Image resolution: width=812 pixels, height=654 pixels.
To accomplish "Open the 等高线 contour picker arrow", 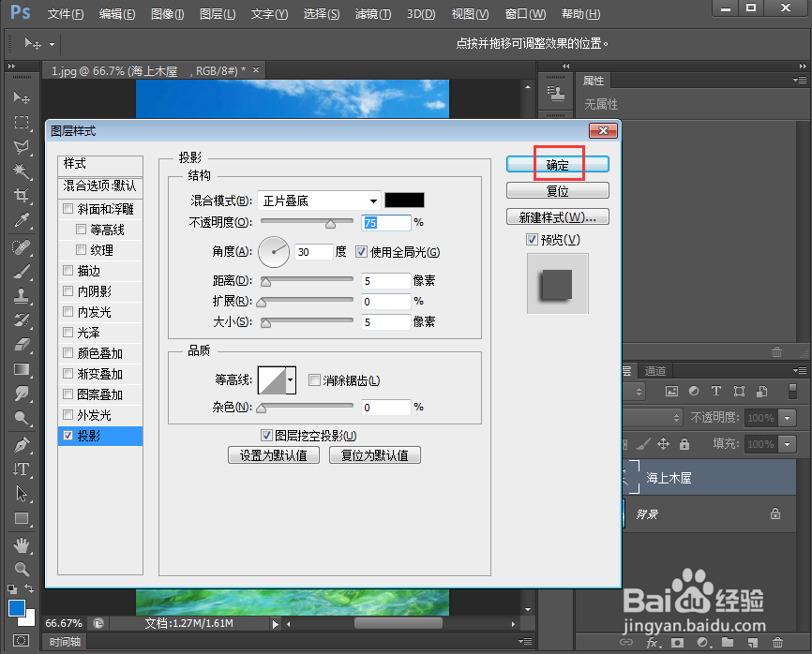I will click(x=291, y=380).
